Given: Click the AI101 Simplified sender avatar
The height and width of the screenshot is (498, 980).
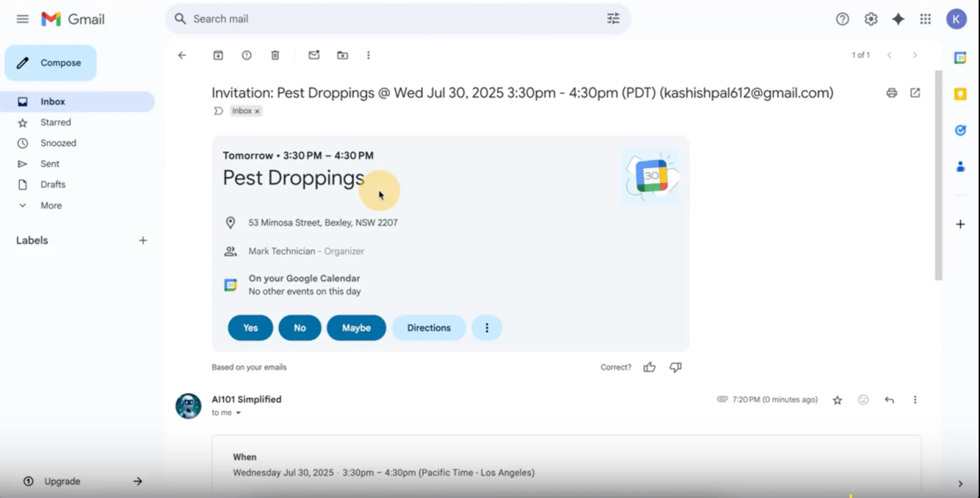Looking at the screenshot, I should pos(188,406).
